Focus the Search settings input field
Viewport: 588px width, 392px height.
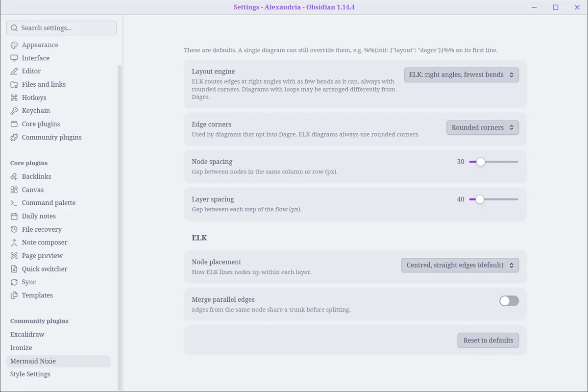coord(62,28)
